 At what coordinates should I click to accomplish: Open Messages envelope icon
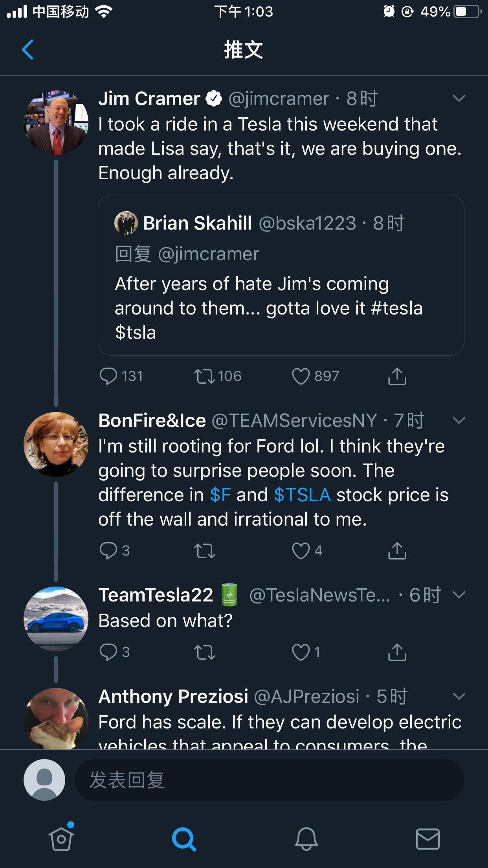coord(427,839)
